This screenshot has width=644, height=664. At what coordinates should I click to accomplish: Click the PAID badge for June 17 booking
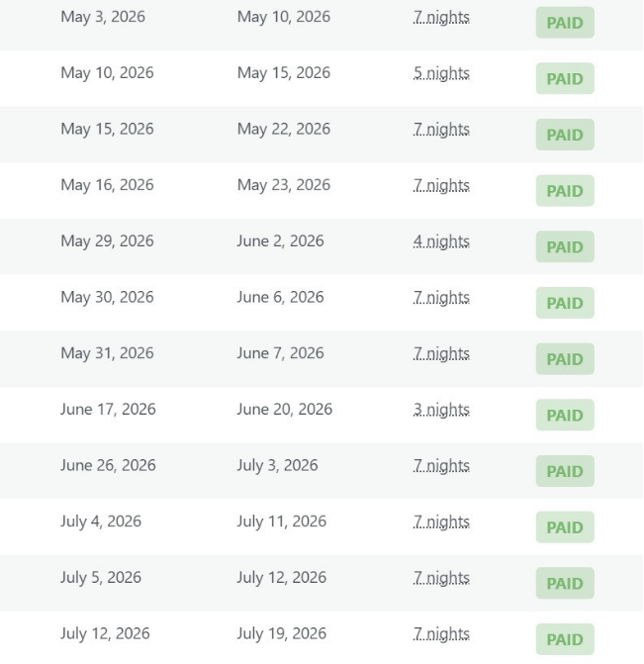[565, 415]
